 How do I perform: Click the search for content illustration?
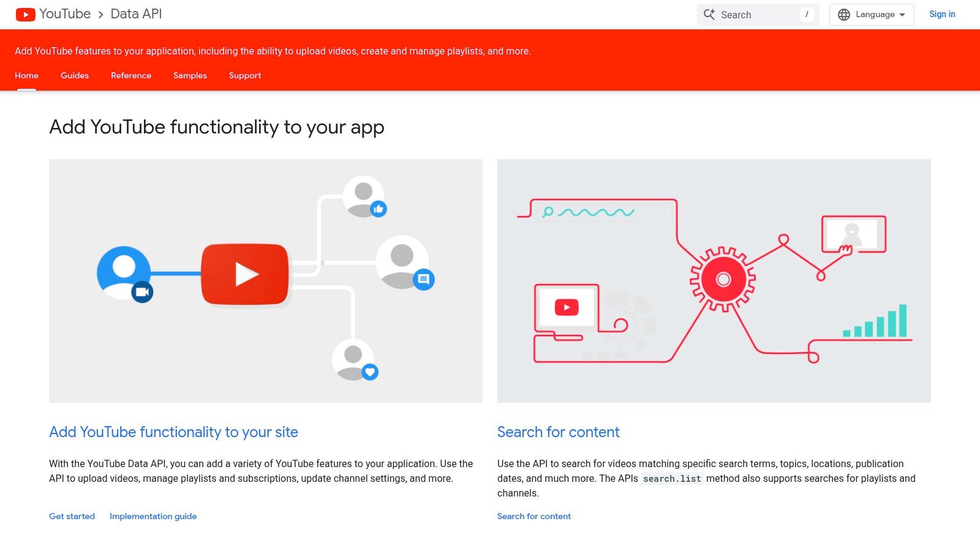coord(714,281)
